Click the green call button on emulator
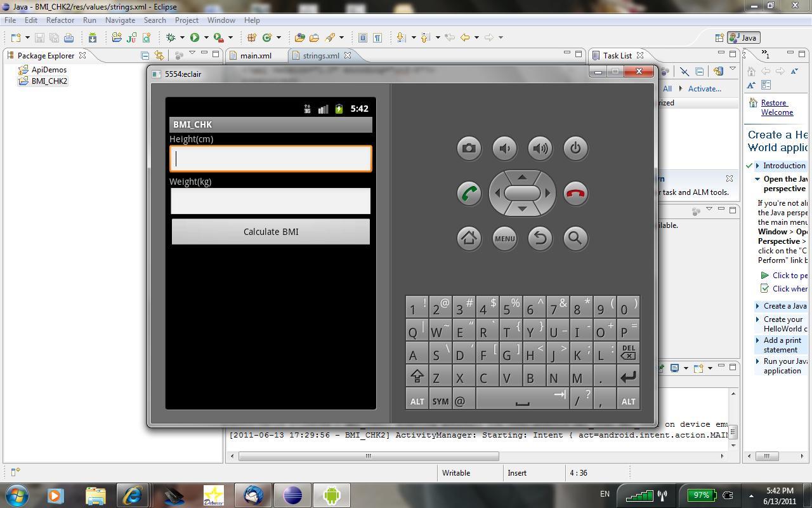 pos(469,194)
